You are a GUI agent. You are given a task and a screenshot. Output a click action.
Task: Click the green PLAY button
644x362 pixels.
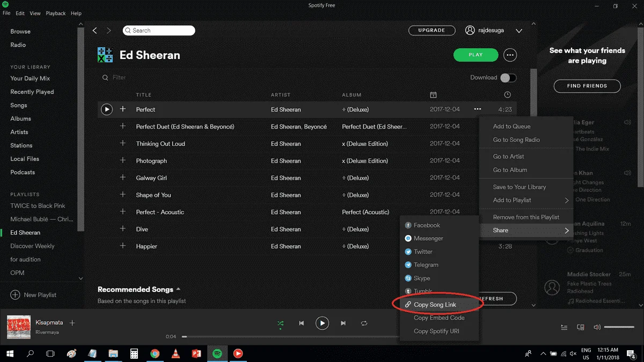[x=475, y=55]
